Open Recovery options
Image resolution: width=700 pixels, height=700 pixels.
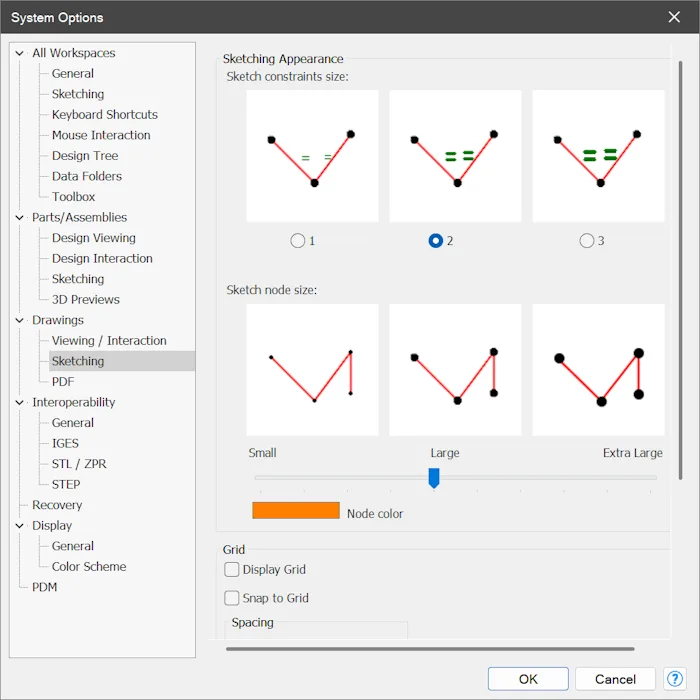[57, 504]
